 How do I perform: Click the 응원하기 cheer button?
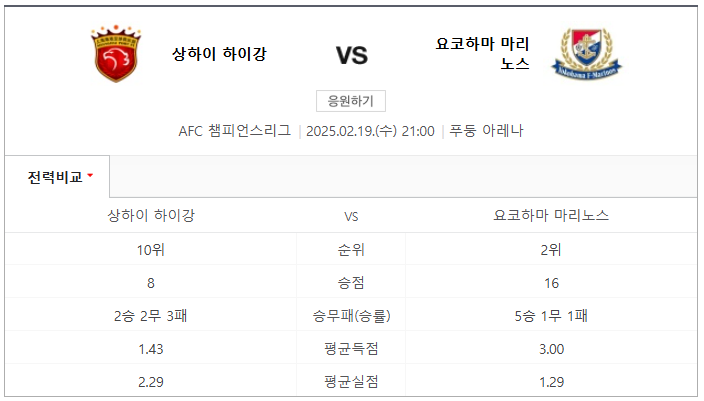(x=351, y=101)
